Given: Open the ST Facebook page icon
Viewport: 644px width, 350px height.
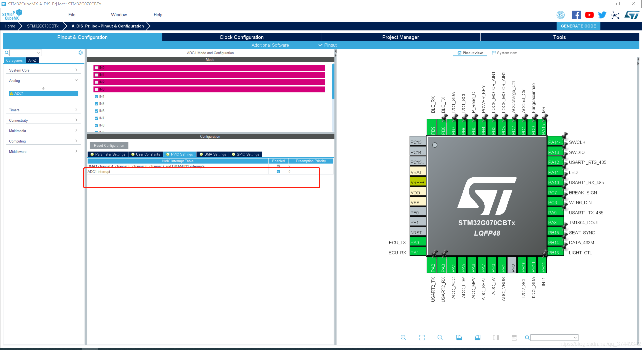Looking at the screenshot, I should point(576,15).
